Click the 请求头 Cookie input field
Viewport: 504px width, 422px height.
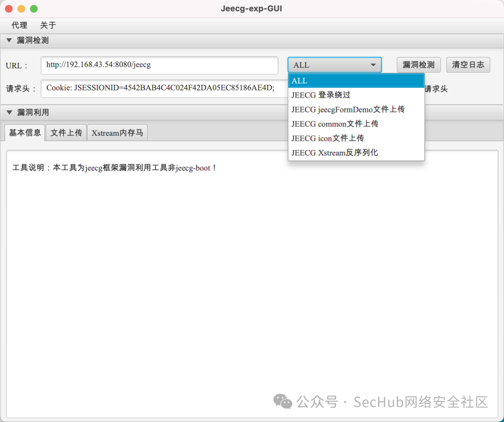pos(165,88)
